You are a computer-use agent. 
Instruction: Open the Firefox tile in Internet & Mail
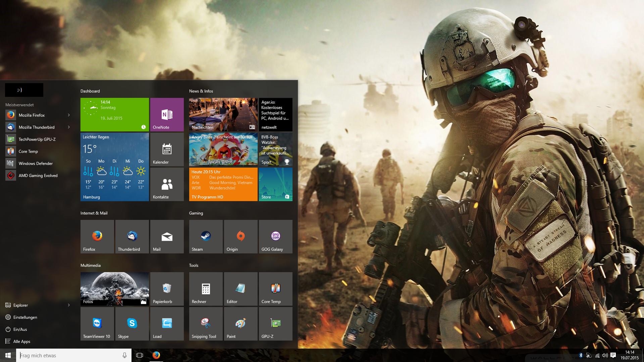97,237
